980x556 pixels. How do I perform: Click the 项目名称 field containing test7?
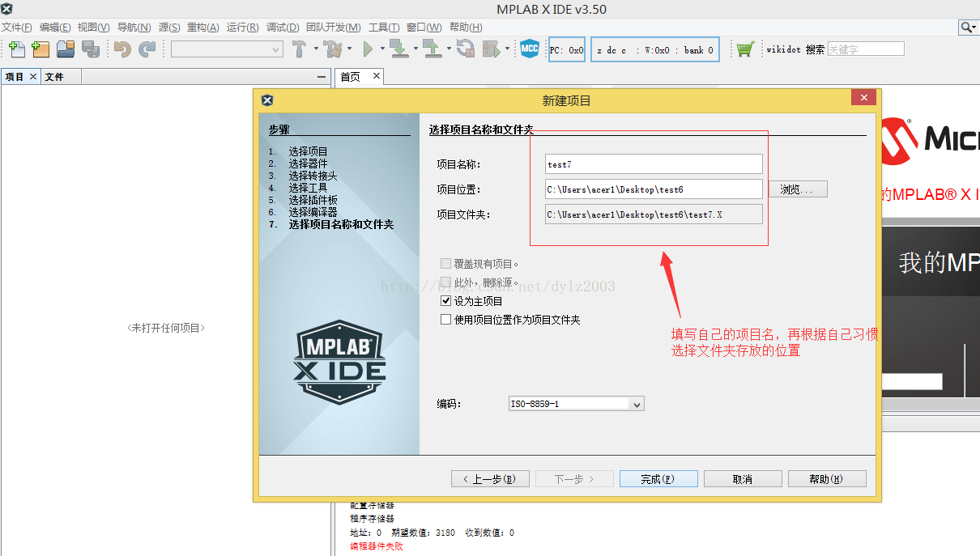click(x=654, y=164)
